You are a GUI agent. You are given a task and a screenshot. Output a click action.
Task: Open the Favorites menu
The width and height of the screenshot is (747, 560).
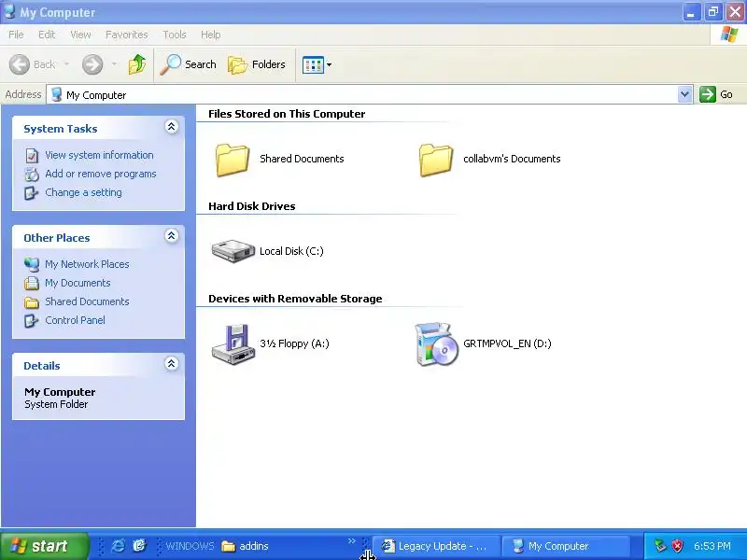point(127,35)
